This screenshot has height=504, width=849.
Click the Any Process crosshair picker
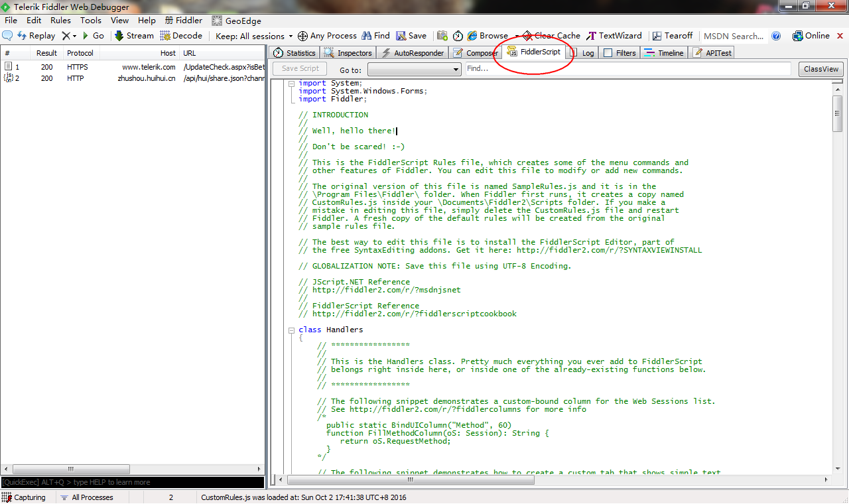tap(327, 36)
